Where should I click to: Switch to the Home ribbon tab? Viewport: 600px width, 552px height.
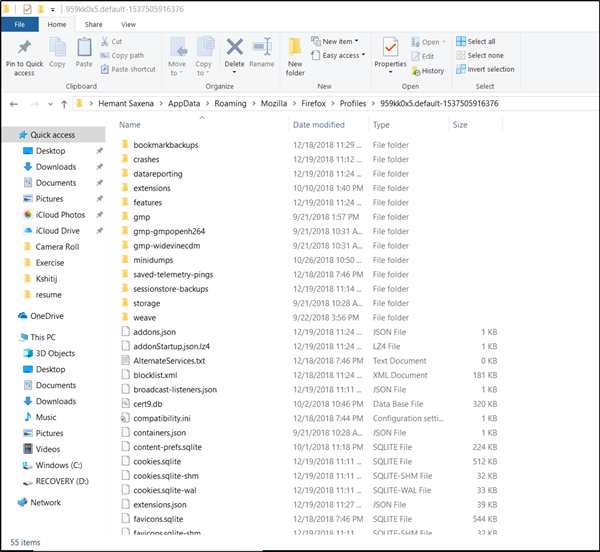pyautogui.click(x=57, y=24)
